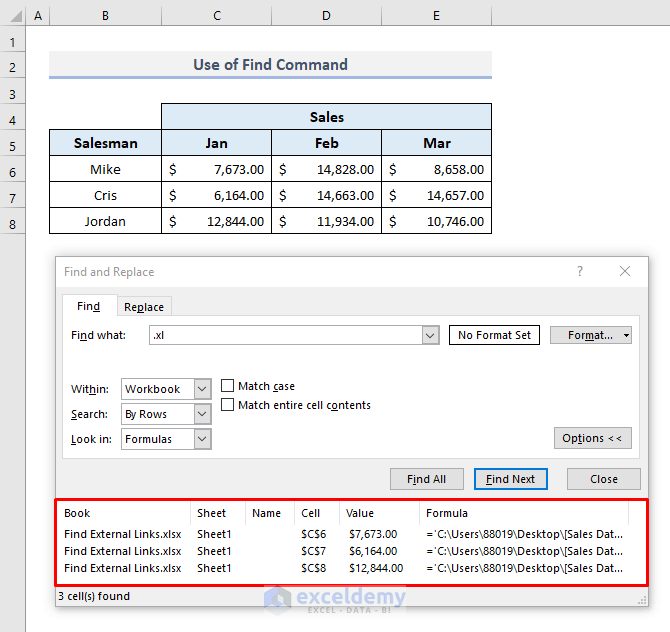The width and height of the screenshot is (670, 632).
Task: Expand the Look in Formulas dropdown
Action: [x=202, y=439]
